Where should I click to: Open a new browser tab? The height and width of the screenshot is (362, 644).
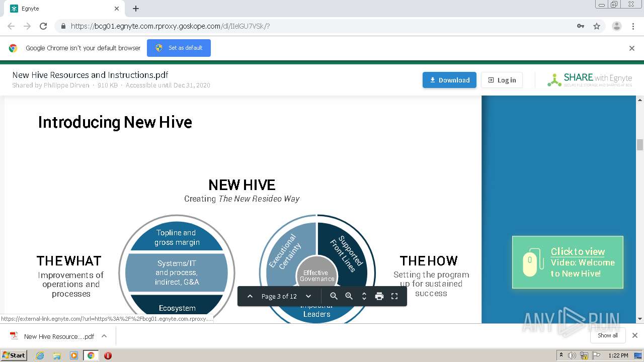coord(136,9)
